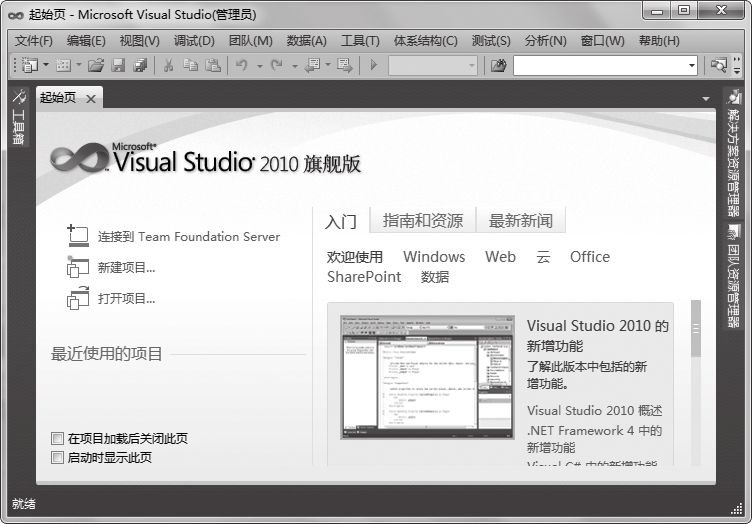The height and width of the screenshot is (524, 752).
Task: Click the 打开项目 icon
Action: click(x=78, y=298)
